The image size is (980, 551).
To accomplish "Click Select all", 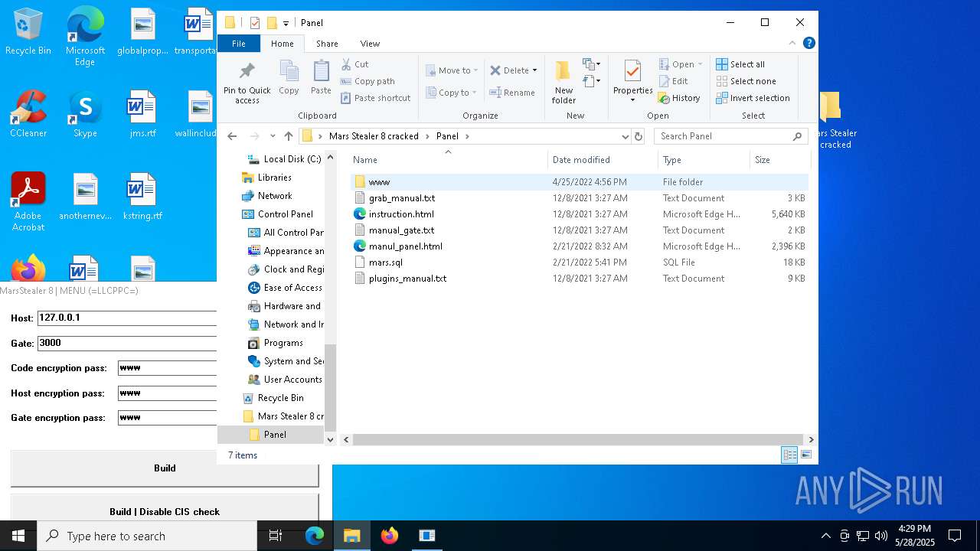I will 740,64.
